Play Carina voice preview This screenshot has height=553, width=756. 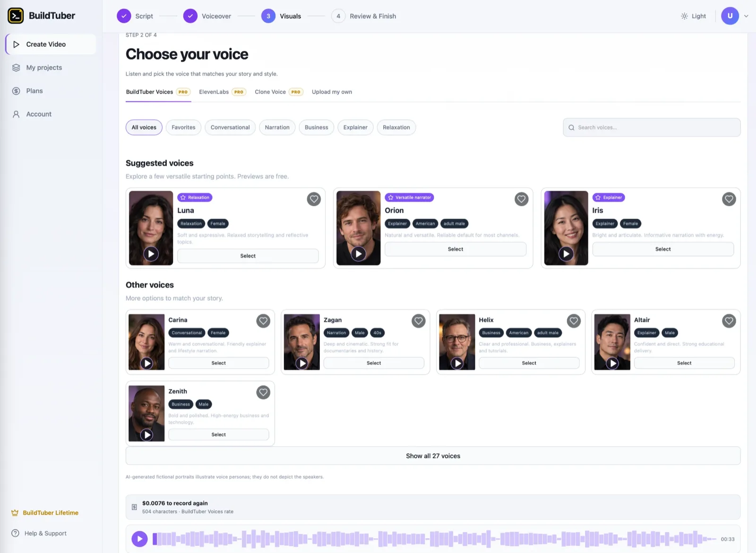(x=147, y=363)
